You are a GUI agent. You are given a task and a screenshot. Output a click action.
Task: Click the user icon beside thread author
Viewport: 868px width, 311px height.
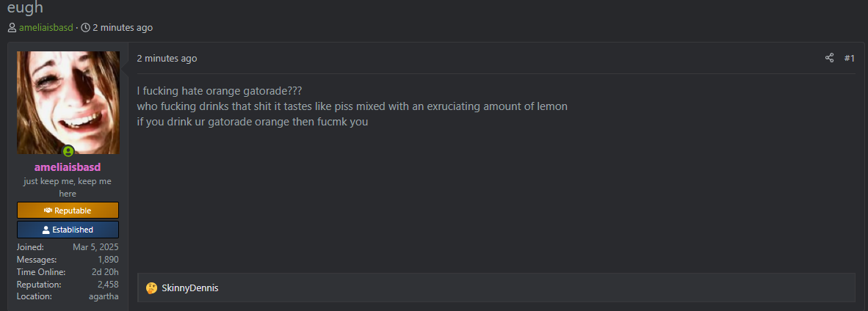12,28
